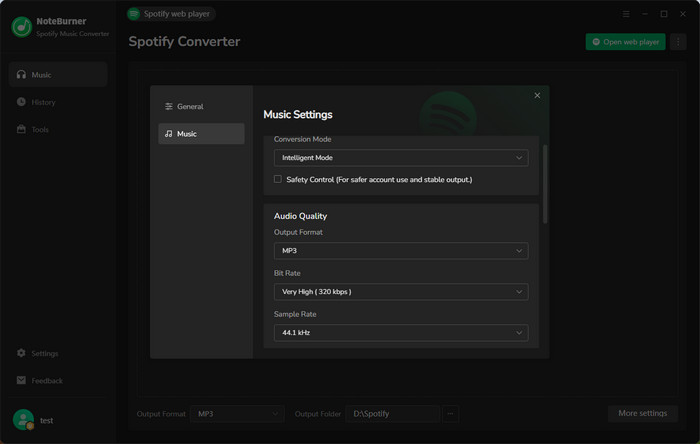Click the sliders icon beside General tab

tap(169, 106)
